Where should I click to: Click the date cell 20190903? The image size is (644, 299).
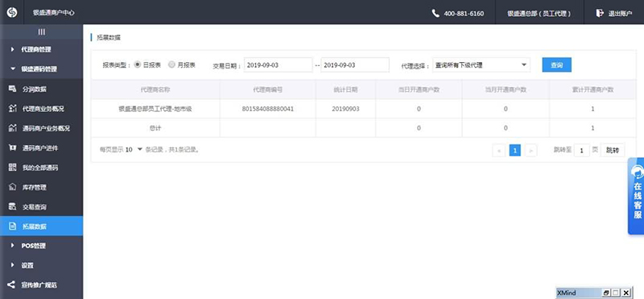click(345, 109)
